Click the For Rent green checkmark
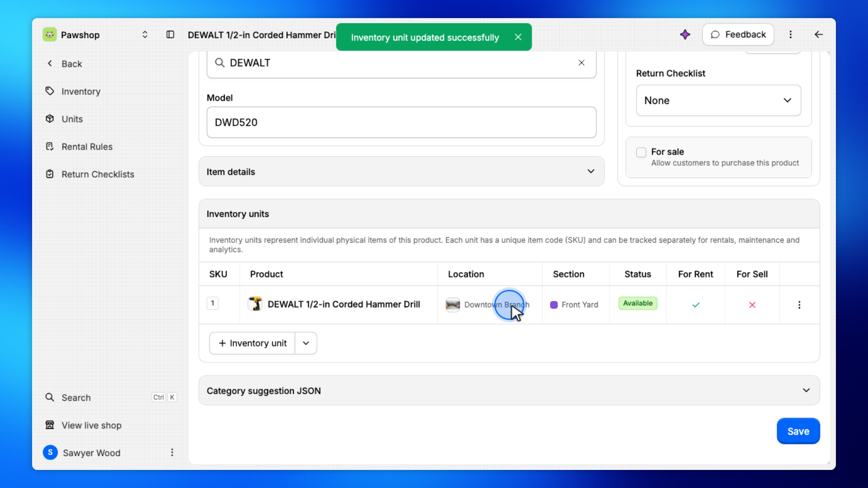The height and width of the screenshot is (488, 868). pos(696,305)
